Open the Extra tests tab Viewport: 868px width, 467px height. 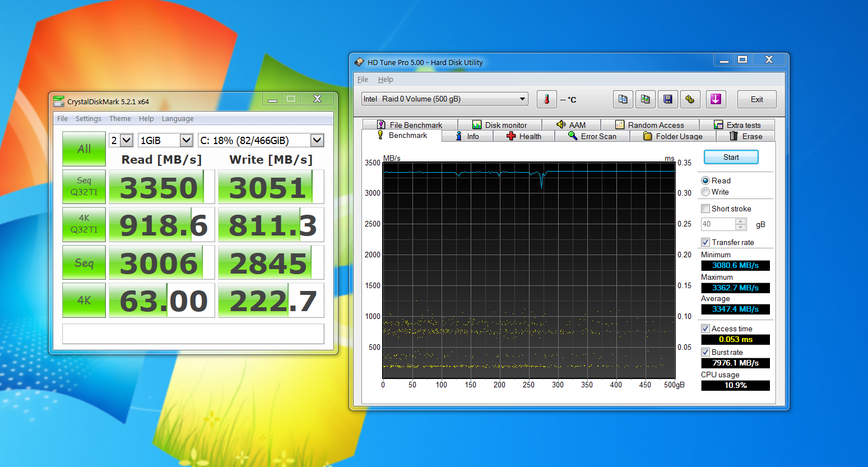[737, 125]
